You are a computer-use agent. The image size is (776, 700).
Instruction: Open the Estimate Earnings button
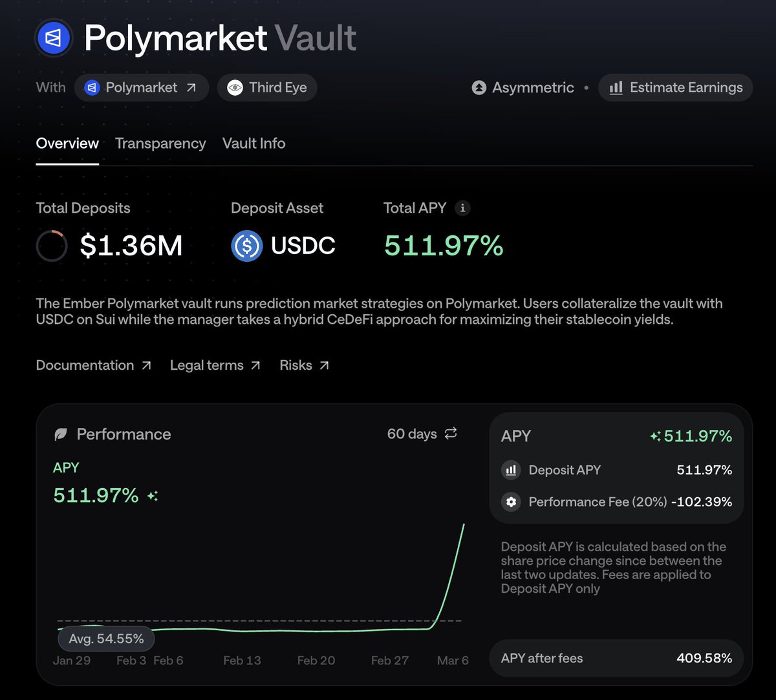tap(675, 87)
